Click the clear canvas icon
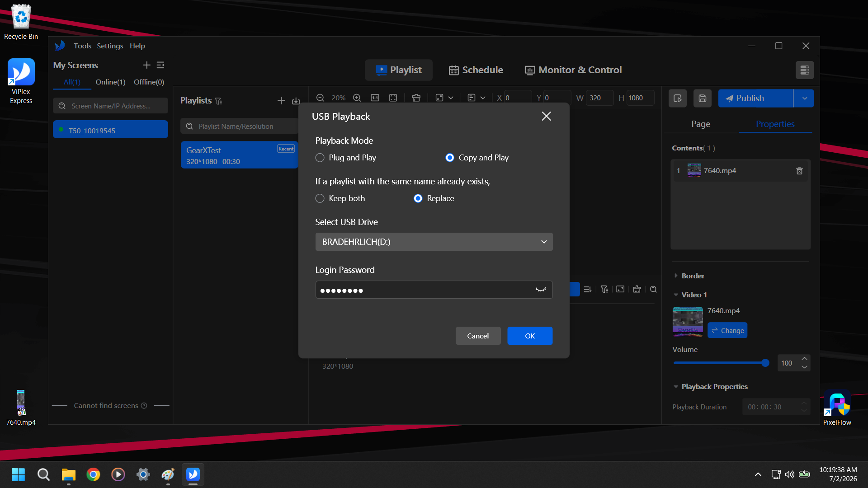Screen dimensions: 868x488 click(416, 98)
